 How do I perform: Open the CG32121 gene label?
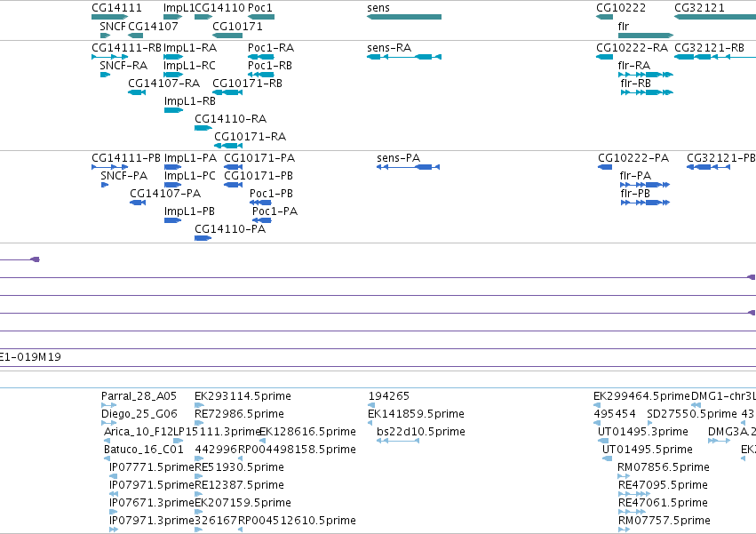click(699, 8)
